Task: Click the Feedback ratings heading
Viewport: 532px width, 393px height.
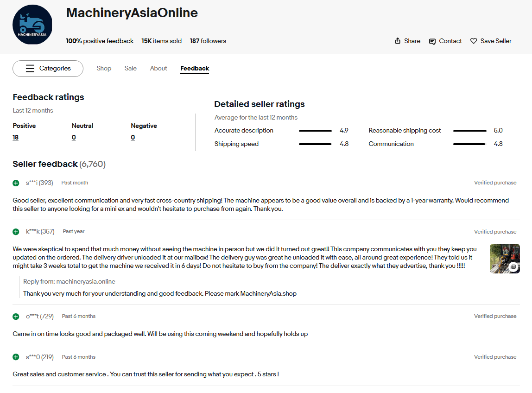Action: 48,97
